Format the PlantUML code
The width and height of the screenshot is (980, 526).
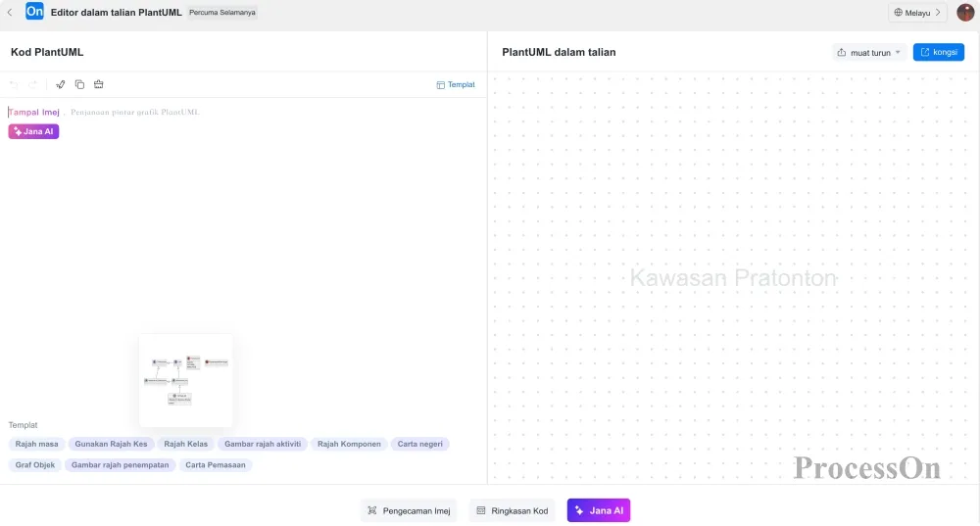tap(60, 84)
